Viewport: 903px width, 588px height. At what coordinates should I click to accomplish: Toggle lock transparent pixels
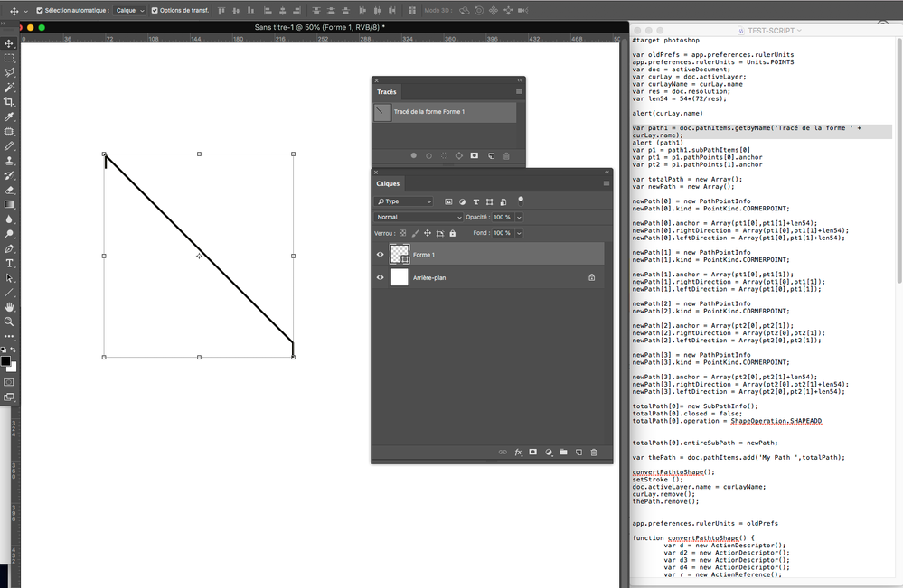pos(402,233)
